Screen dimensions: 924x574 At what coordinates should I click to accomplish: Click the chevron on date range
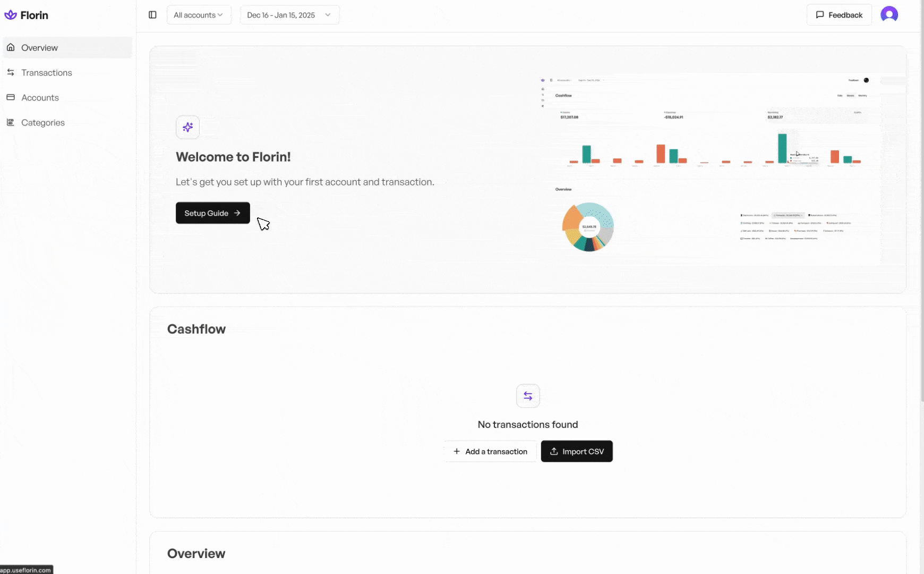pyautogui.click(x=328, y=15)
